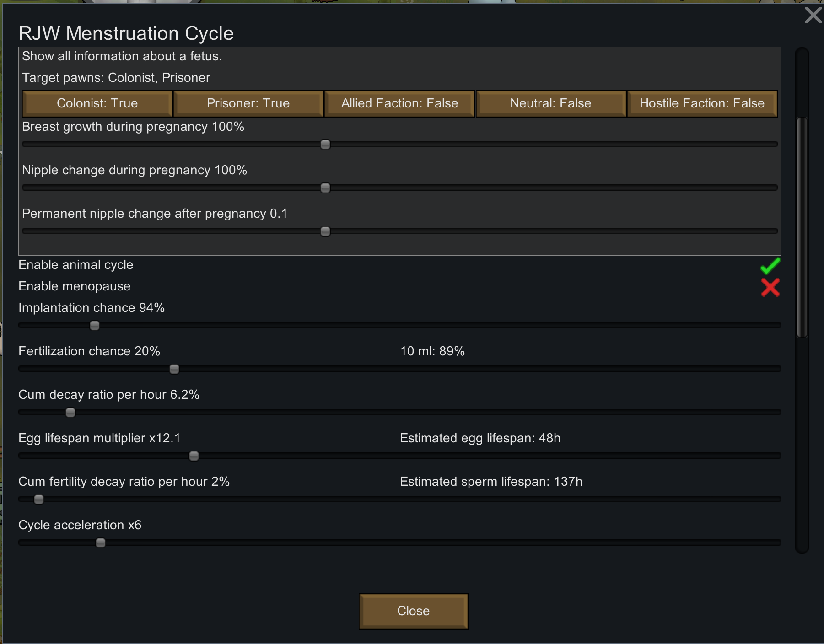Image resolution: width=824 pixels, height=644 pixels.
Task: Adjust the Egg lifespan multiplier slider
Action: [x=194, y=456]
